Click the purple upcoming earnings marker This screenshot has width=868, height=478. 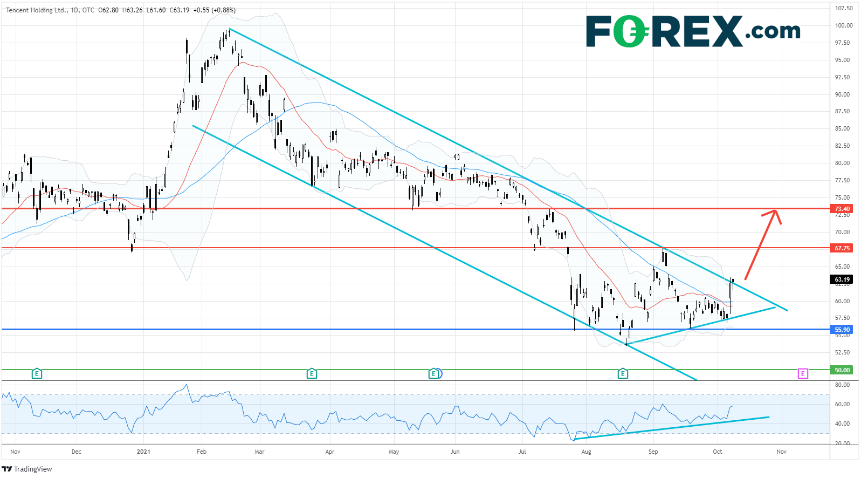803,373
